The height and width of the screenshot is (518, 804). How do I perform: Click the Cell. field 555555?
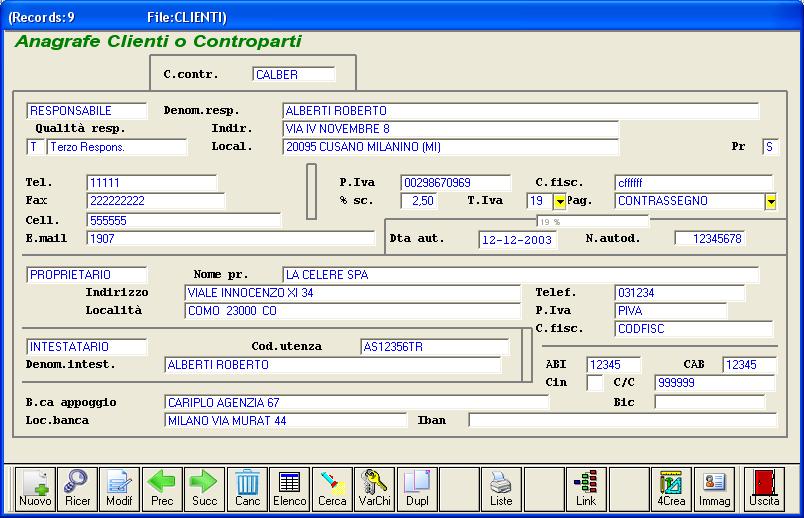184,221
